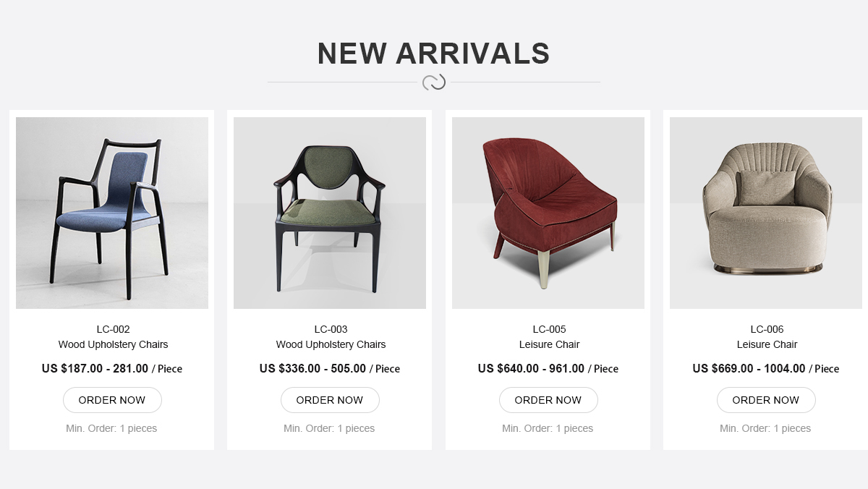Click Wood Upholstery Chairs title under LC-003
Image resolution: width=868 pixels, height=489 pixels.
coord(331,344)
